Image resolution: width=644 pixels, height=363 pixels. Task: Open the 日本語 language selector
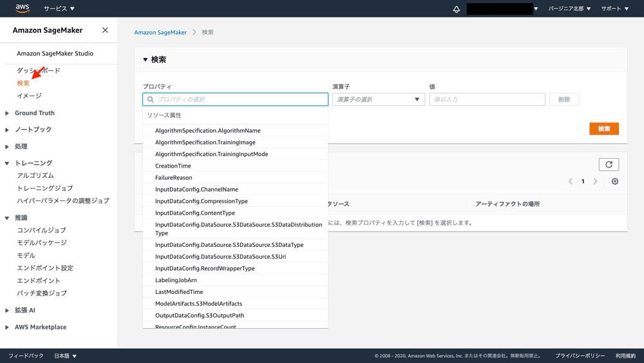[x=65, y=356]
